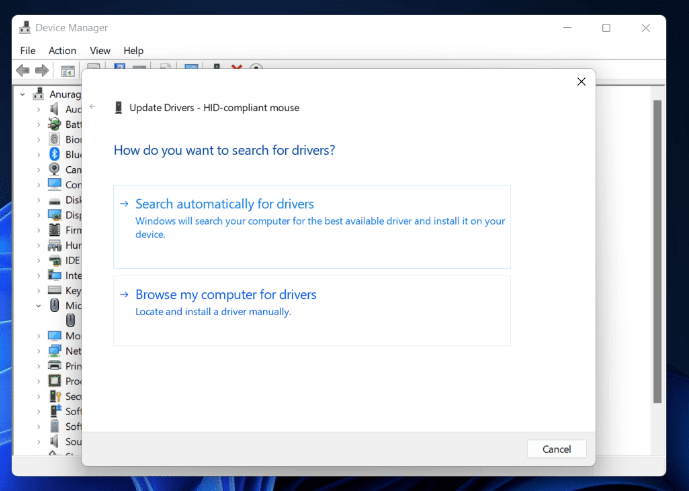Open the View menu
This screenshot has height=491, width=689.
[x=100, y=50]
